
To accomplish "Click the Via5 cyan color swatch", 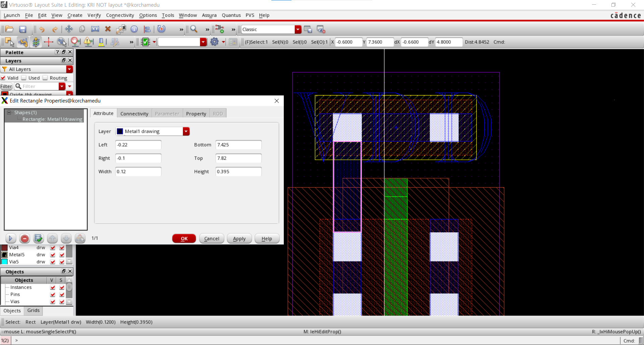I will point(5,262).
